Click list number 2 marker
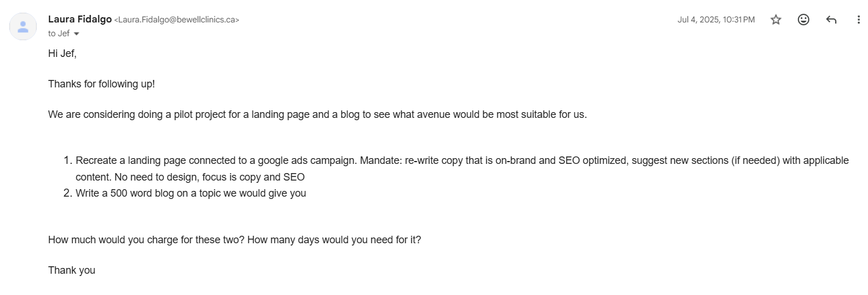868x295 pixels. (x=67, y=193)
